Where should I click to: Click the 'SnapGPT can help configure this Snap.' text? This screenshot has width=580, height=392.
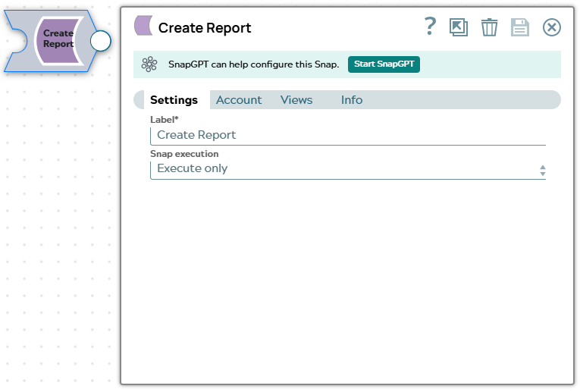tap(253, 64)
